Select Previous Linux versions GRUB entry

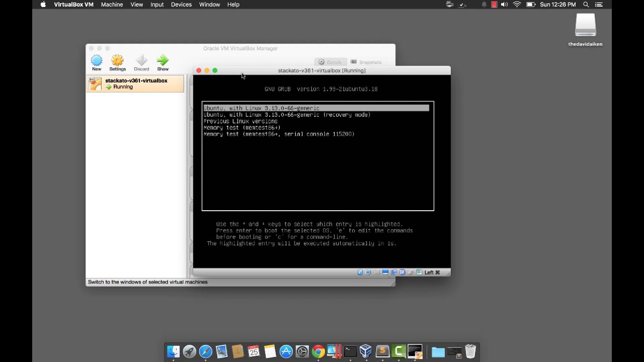[240, 121]
